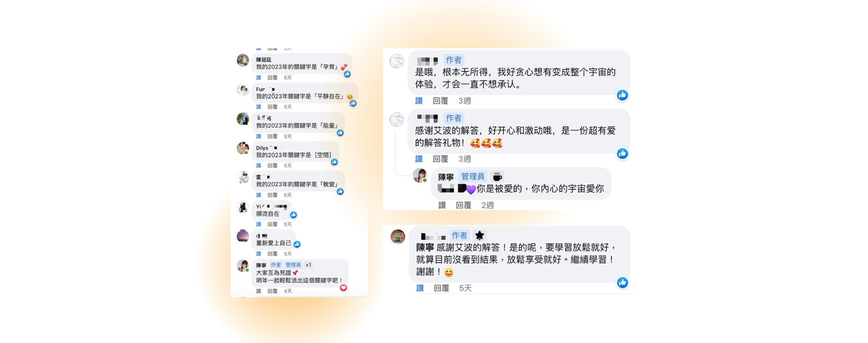Click the star badge beside 作者 tag
Viewport: 868px width, 343px height.
click(x=480, y=235)
